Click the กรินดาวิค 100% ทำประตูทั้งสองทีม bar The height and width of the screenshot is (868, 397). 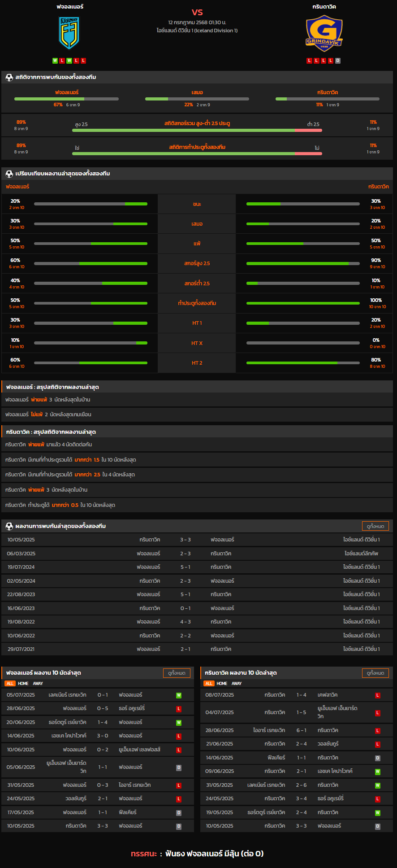coord(303,303)
